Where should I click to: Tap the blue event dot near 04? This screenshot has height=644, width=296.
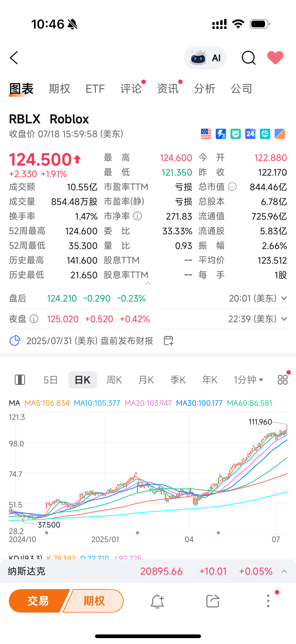coord(219,533)
